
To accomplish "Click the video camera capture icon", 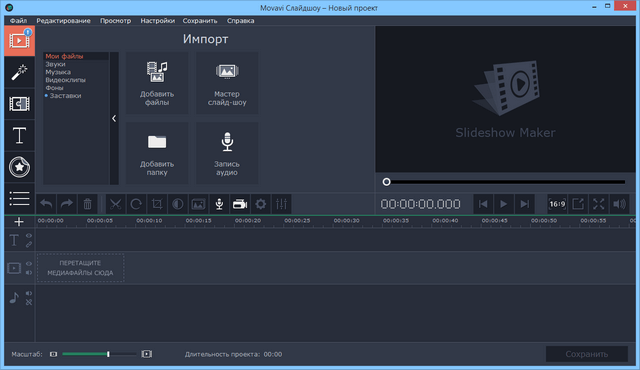I will (240, 204).
